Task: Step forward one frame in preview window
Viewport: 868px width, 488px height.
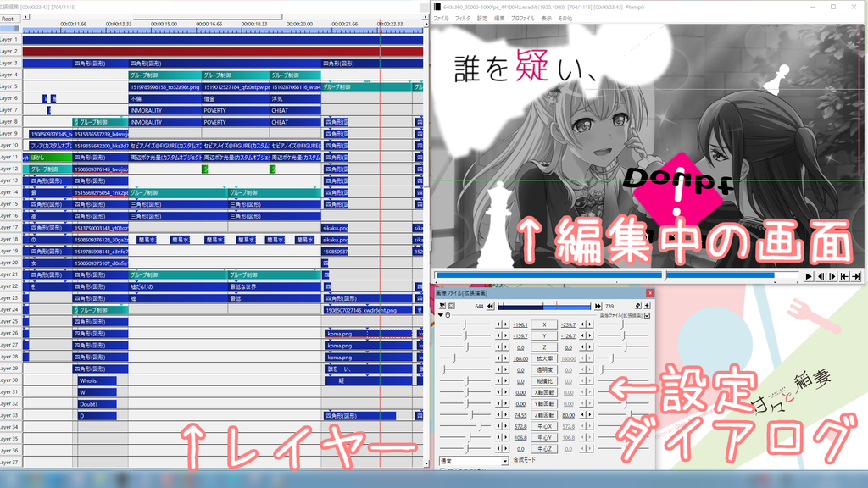Action: (x=832, y=276)
